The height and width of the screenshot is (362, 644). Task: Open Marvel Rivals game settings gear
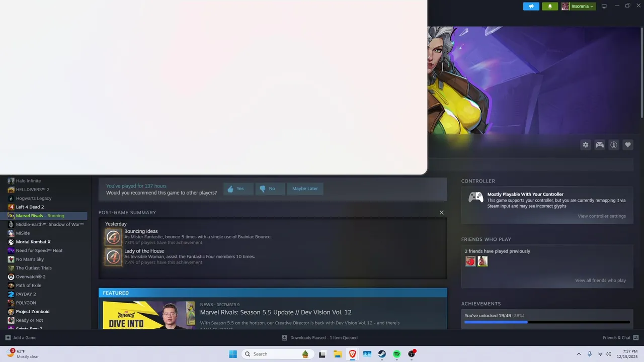click(x=586, y=145)
